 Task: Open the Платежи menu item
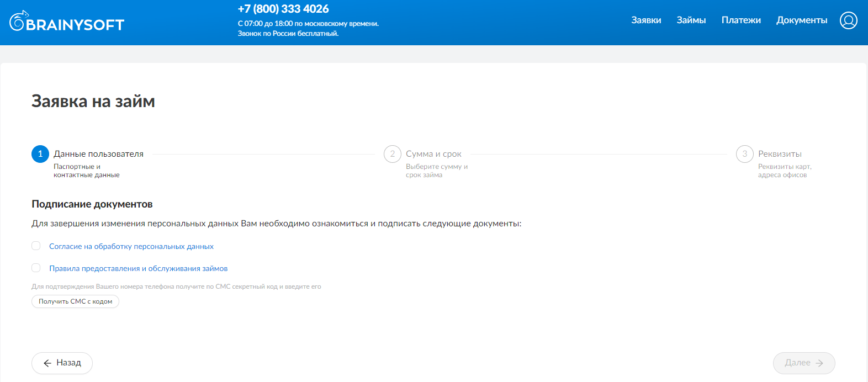[740, 20]
